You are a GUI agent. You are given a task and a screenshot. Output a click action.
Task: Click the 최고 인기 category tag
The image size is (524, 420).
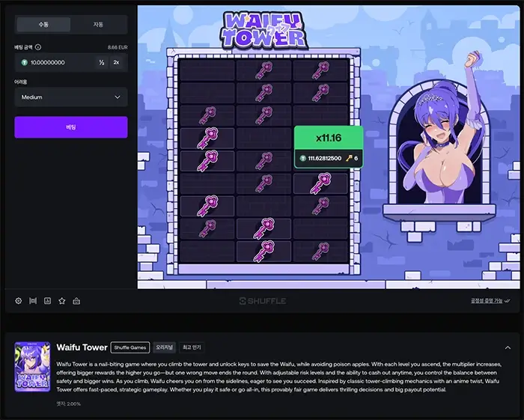click(x=192, y=347)
